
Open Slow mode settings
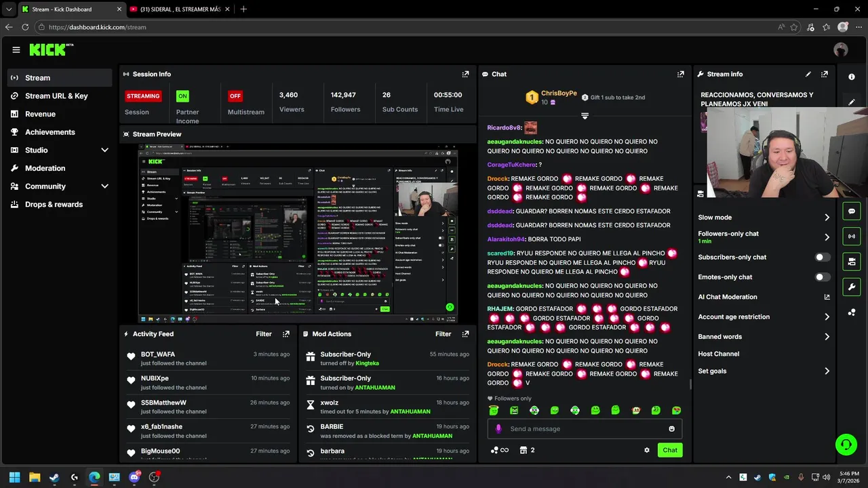tap(764, 218)
